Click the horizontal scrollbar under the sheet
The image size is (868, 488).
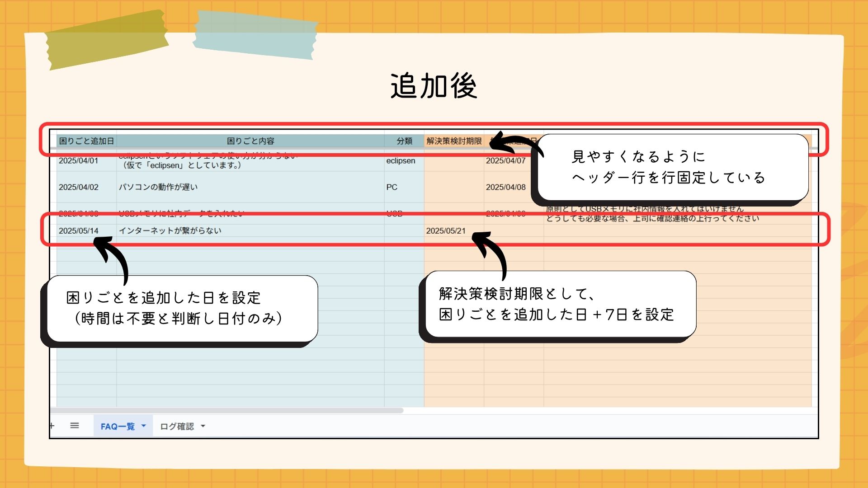pos(226,411)
